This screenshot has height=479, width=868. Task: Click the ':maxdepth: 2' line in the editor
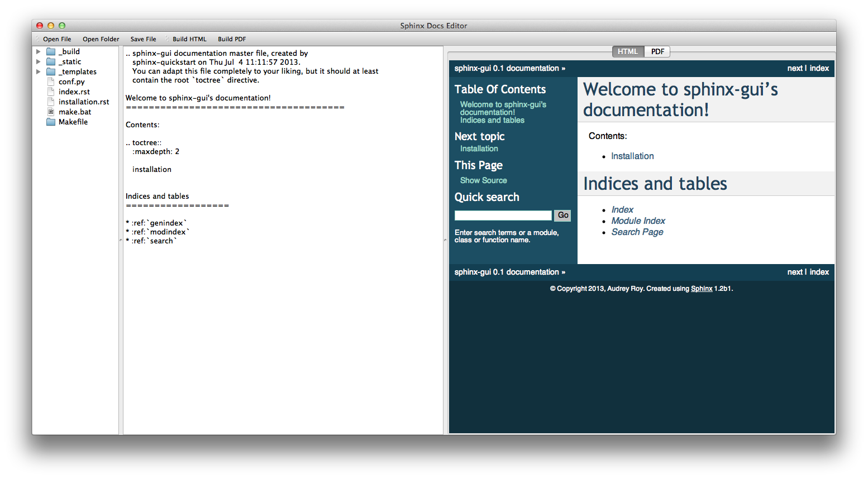coord(156,152)
